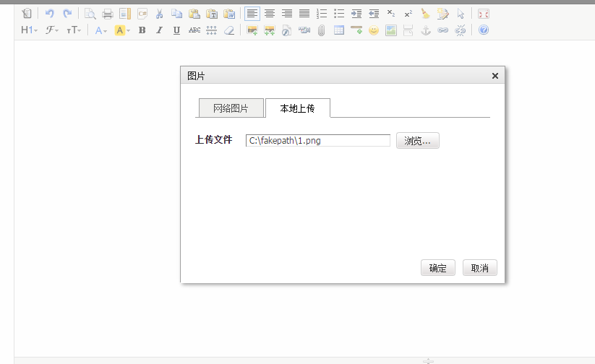Cancel with 取消 button
Screen dimensions: 595x364
tap(479, 268)
